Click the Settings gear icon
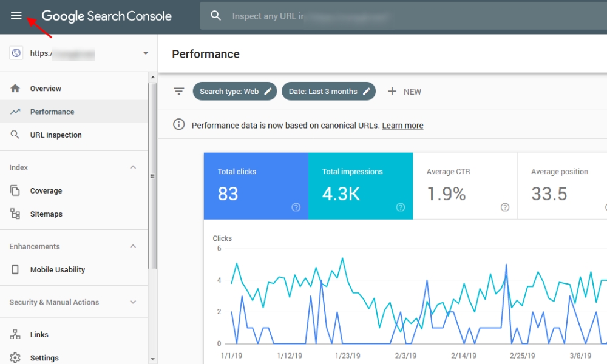 coord(15,357)
